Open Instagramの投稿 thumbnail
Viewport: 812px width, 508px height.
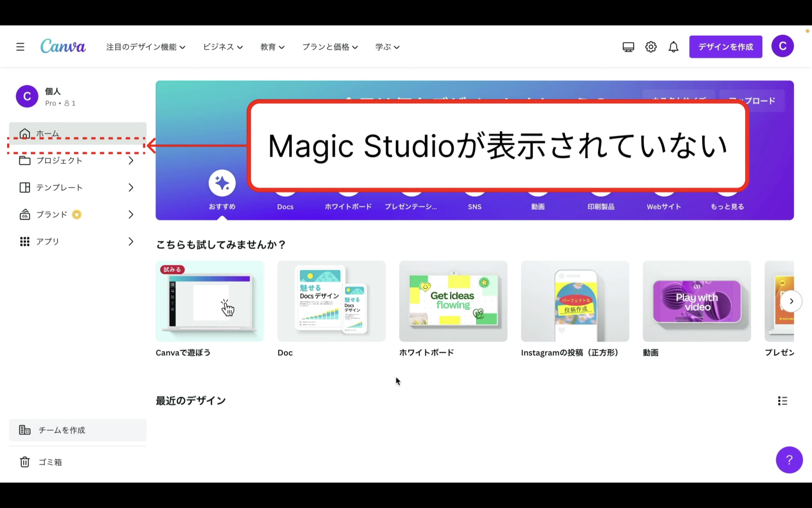coord(575,301)
